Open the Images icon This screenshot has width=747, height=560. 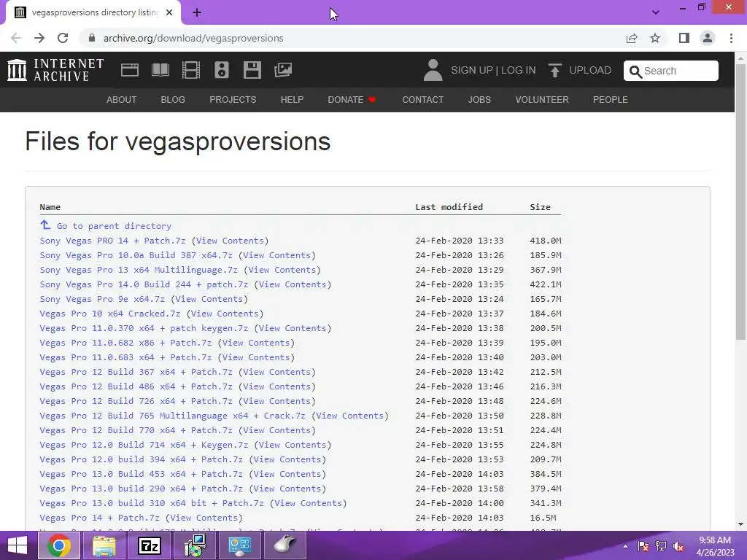coord(283,70)
